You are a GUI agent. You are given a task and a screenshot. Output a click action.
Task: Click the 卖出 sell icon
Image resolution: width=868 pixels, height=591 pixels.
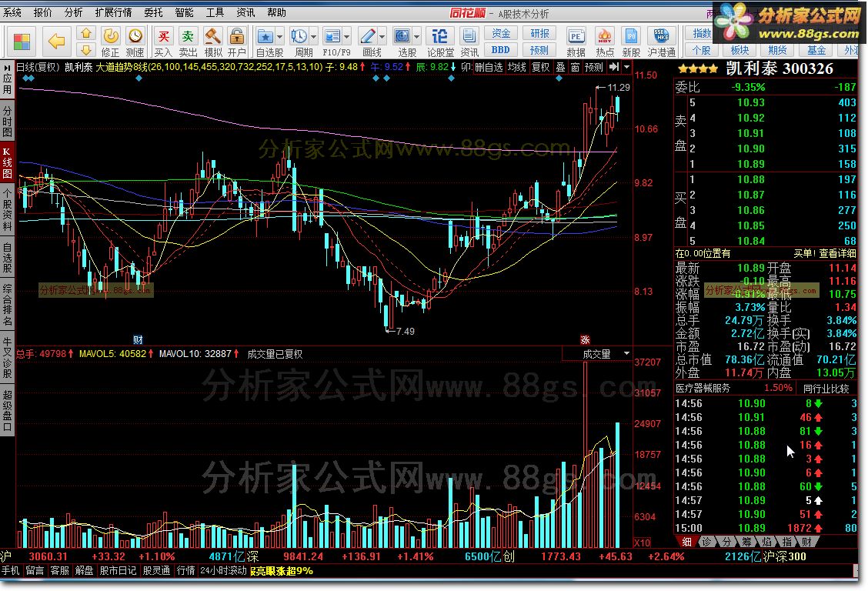(188, 42)
